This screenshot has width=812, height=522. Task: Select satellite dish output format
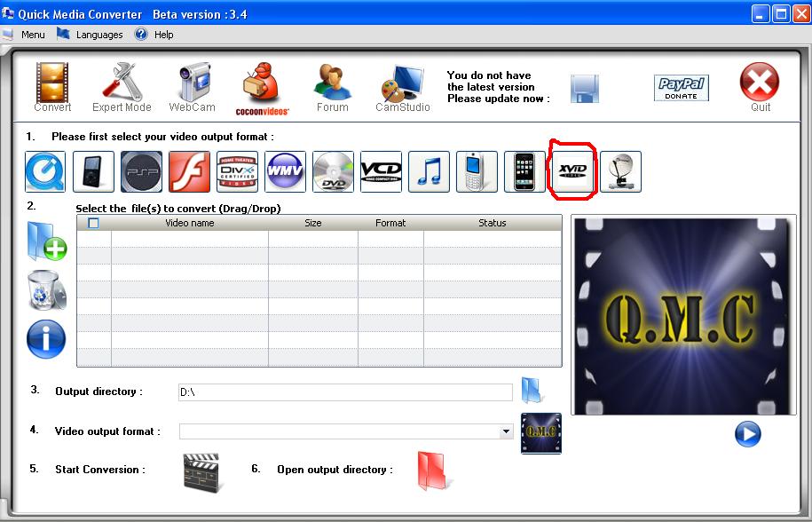pyautogui.click(x=620, y=171)
